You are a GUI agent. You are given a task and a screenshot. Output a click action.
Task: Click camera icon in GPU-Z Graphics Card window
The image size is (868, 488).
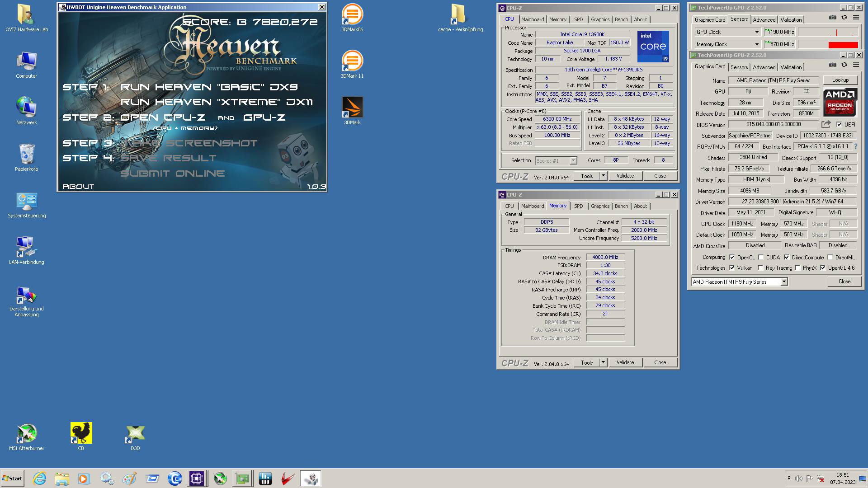tap(832, 65)
